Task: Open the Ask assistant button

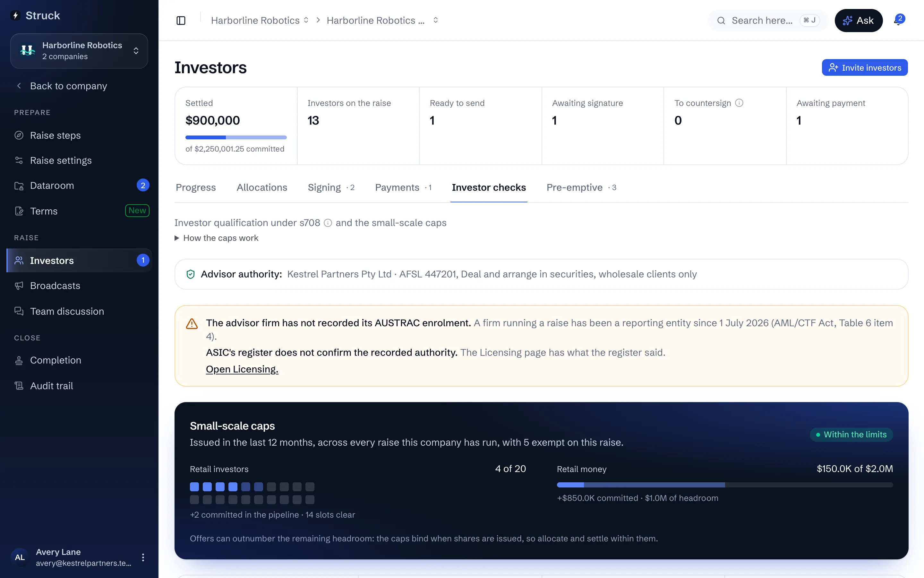Action: pyautogui.click(x=858, y=20)
